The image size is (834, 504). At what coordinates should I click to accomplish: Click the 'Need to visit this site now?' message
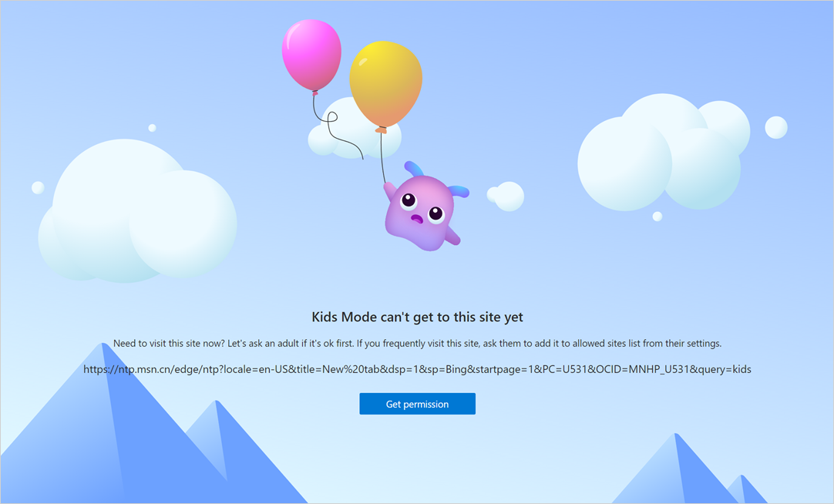coord(417,344)
